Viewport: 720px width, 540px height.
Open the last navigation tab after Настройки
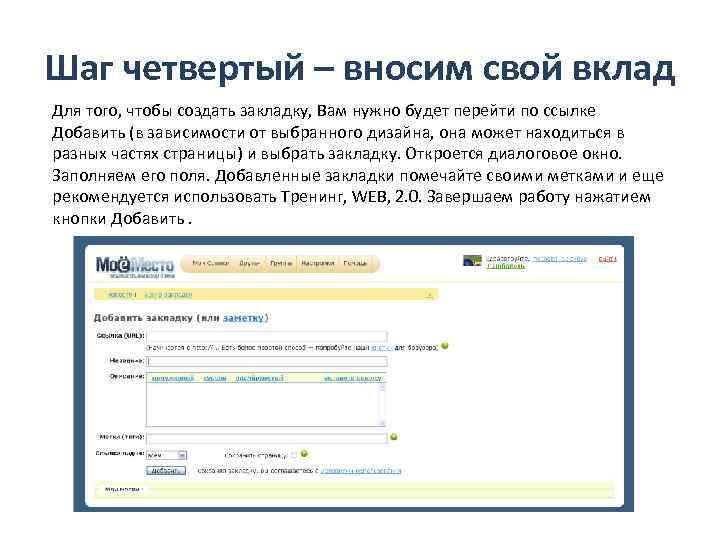355,264
